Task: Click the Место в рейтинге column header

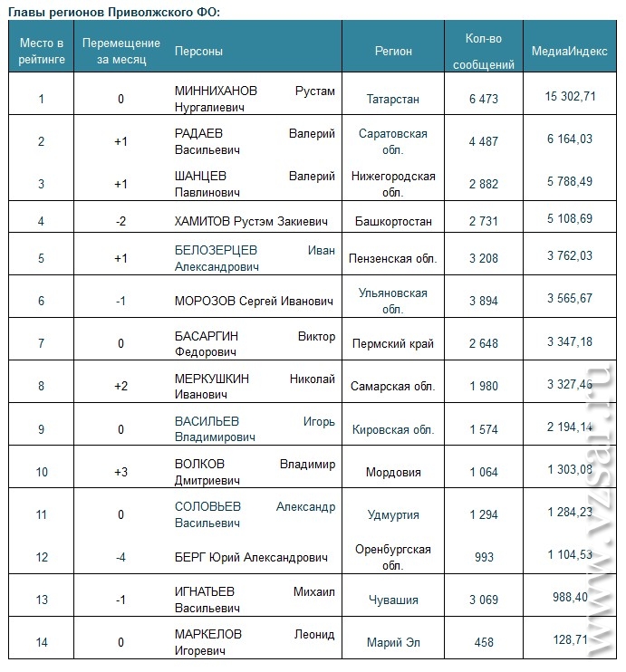Action: (x=41, y=51)
